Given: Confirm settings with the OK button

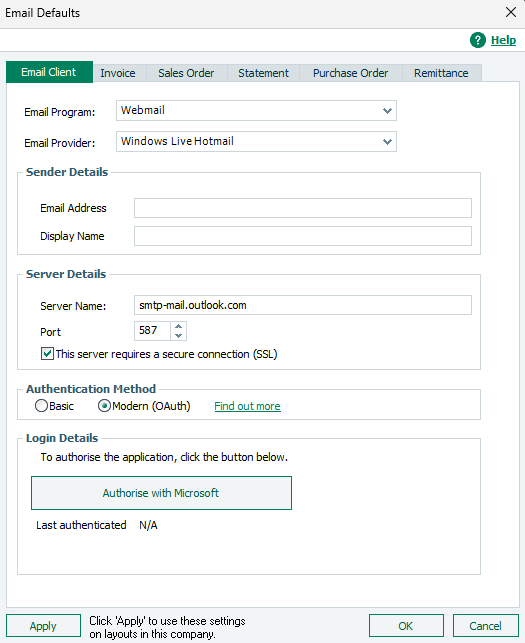Looking at the screenshot, I should point(406,626).
